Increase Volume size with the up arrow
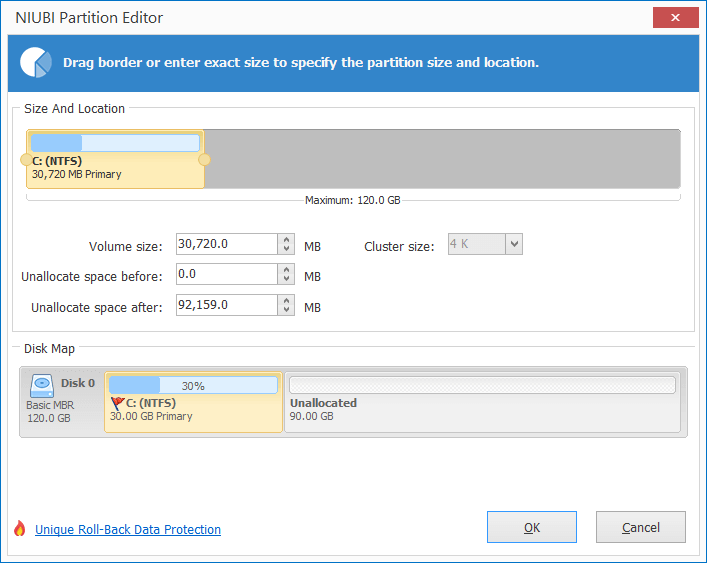The width and height of the screenshot is (707, 563). click(286, 239)
